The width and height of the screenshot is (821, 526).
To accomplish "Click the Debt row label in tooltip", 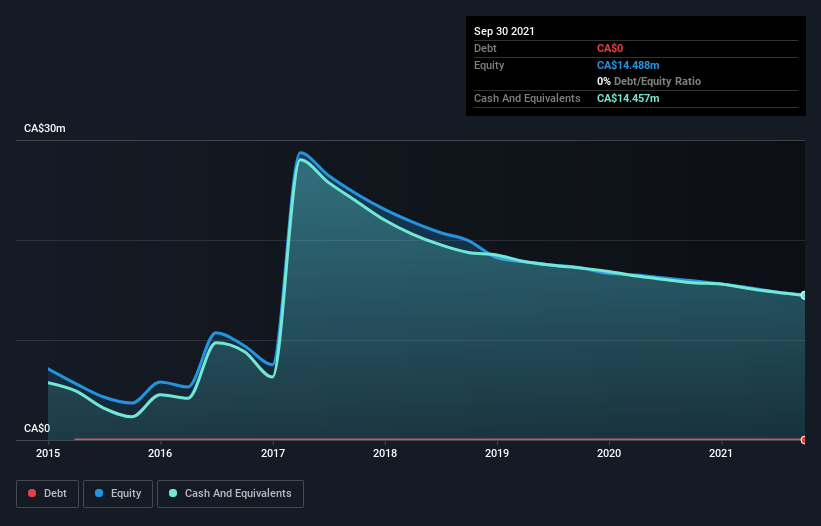I will pos(485,48).
